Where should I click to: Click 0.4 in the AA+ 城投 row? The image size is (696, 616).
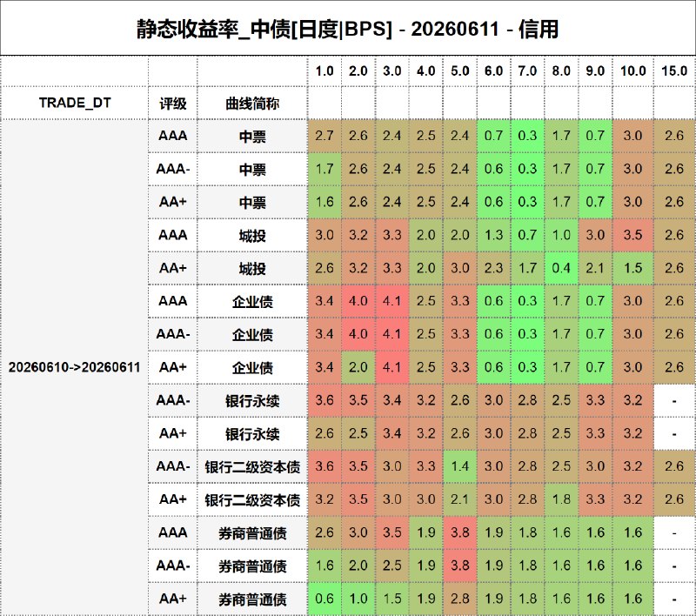click(x=561, y=268)
